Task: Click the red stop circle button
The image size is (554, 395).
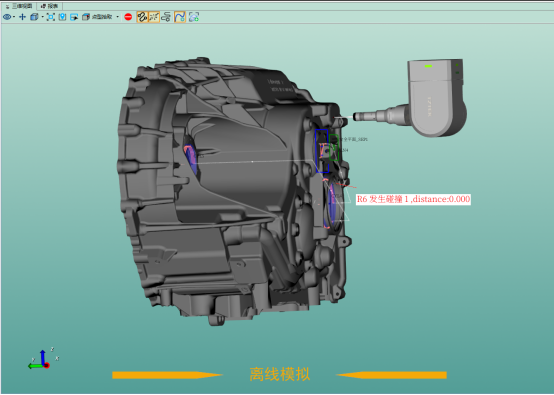Action: [128, 17]
